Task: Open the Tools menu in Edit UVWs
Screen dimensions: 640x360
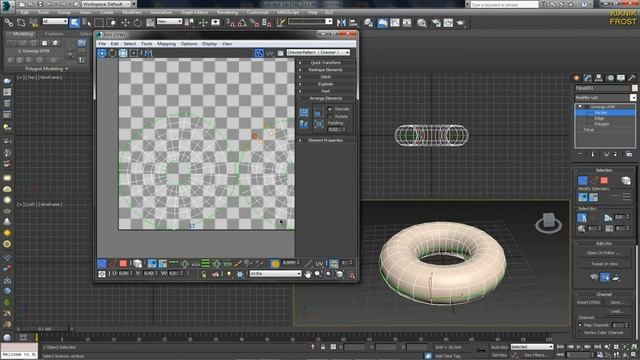Action: point(147,44)
